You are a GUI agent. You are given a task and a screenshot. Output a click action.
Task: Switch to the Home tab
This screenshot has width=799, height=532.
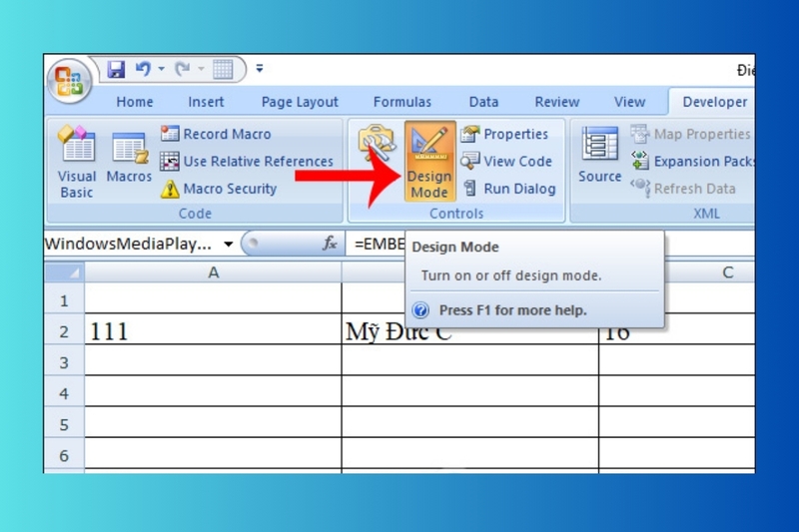coord(135,102)
